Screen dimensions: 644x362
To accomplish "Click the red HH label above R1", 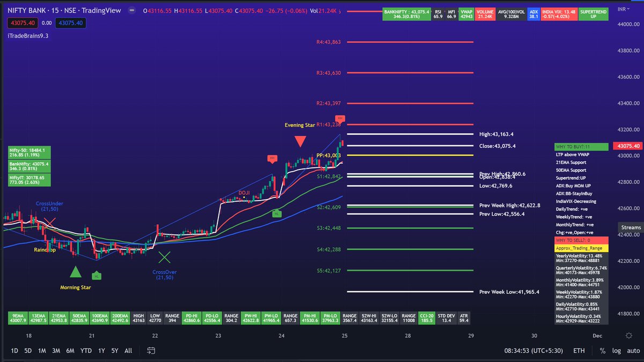I will coord(340,118).
